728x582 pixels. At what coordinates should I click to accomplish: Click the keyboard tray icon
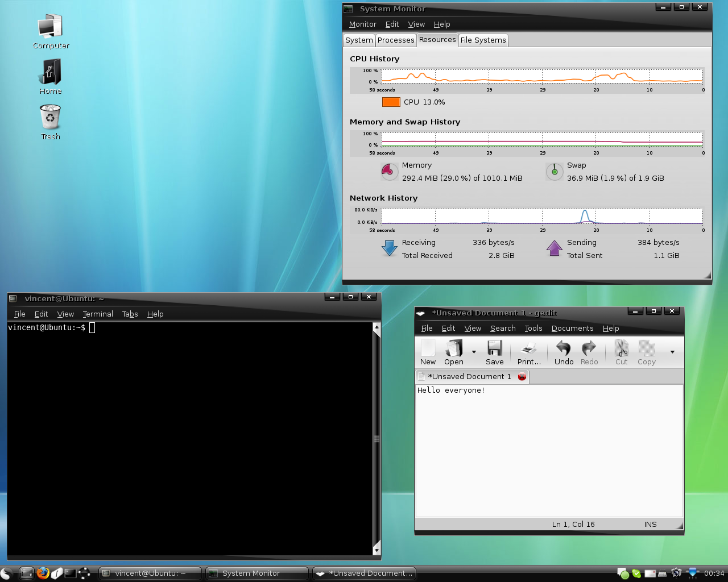point(663,574)
